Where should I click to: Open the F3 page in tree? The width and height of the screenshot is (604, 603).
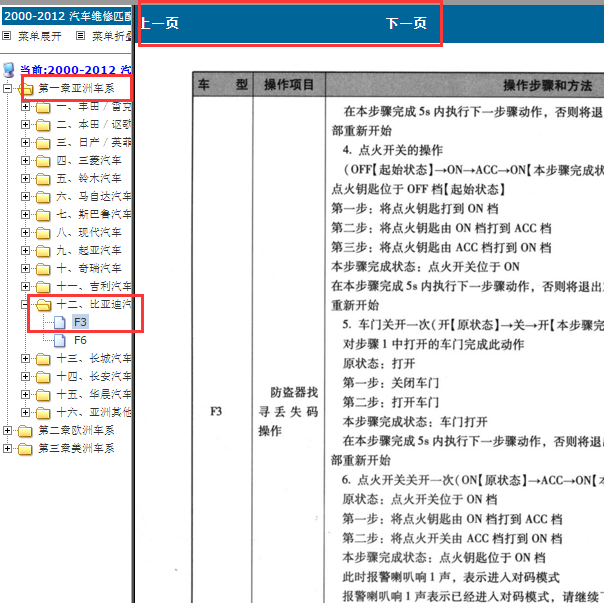point(81,322)
